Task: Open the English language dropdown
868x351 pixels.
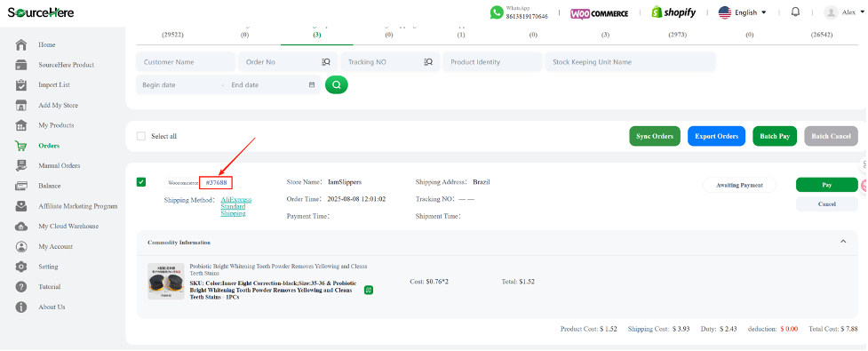Action: (x=743, y=12)
